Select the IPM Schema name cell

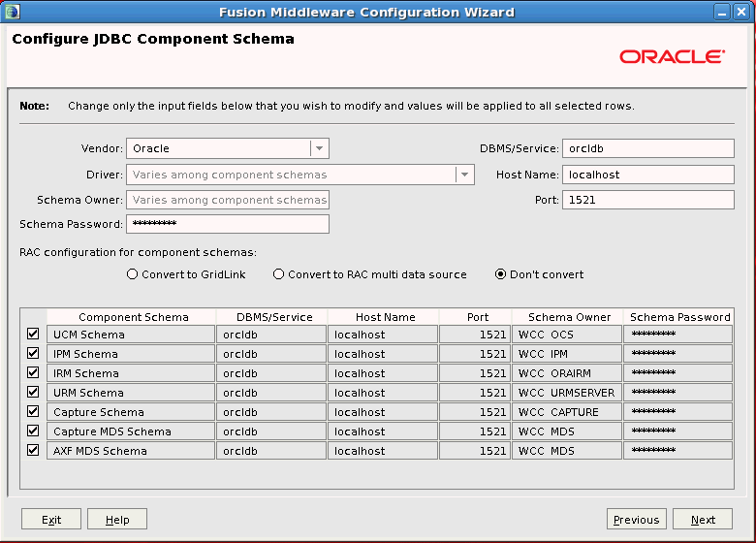(131, 354)
